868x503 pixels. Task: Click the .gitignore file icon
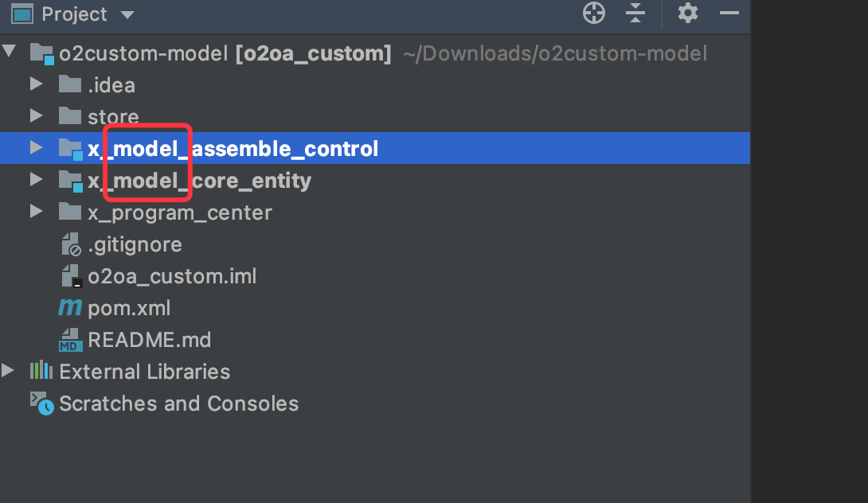click(x=71, y=244)
